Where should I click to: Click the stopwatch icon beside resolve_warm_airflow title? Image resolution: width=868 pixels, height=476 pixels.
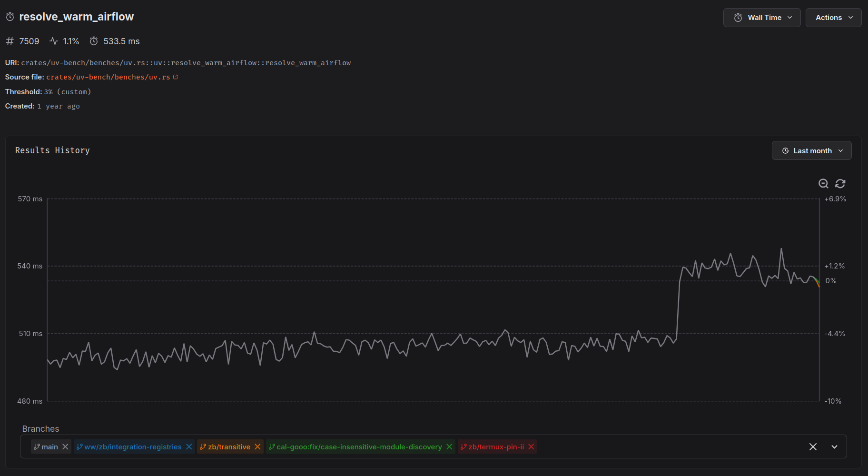10,17
